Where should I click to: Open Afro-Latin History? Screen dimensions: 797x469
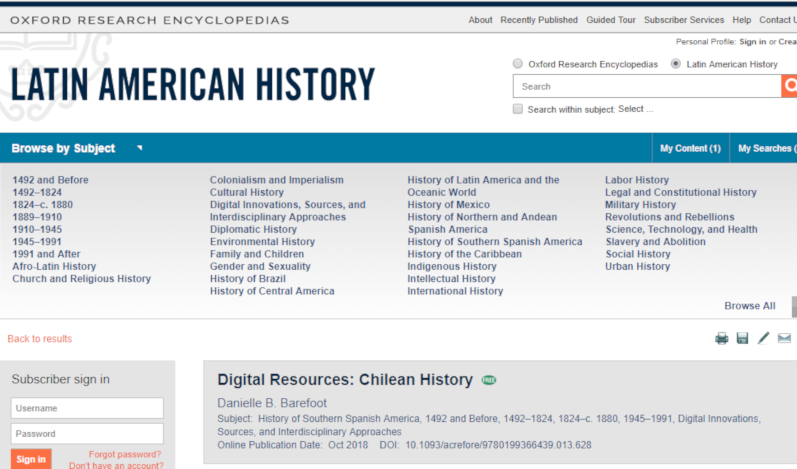[54, 266]
